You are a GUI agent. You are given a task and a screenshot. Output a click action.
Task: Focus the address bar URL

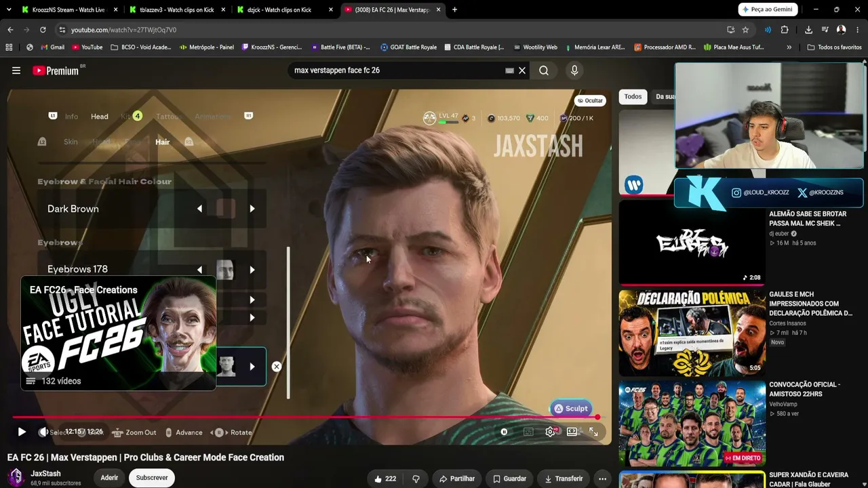(124, 30)
